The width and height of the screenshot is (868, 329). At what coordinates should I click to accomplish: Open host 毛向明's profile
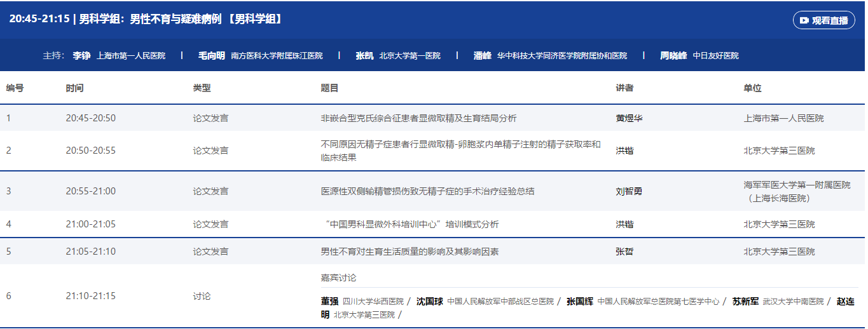coord(212,56)
